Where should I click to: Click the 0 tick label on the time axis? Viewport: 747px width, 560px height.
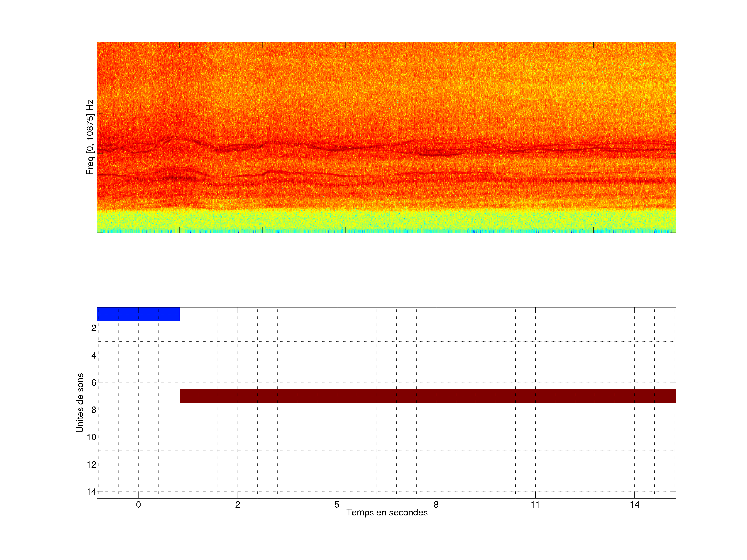click(138, 505)
